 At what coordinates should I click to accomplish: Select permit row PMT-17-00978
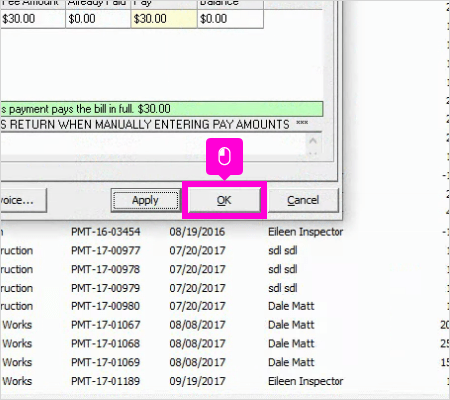(225, 269)
